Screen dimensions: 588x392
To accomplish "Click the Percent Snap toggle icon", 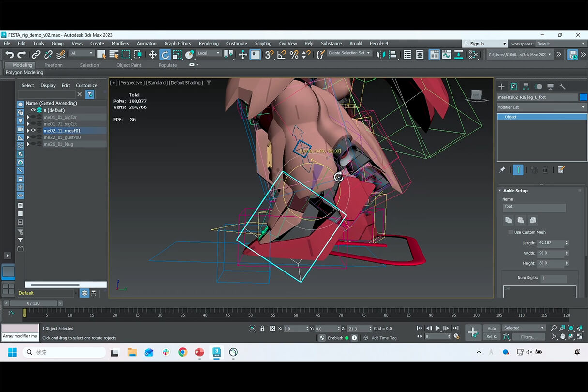I will 294,55.
